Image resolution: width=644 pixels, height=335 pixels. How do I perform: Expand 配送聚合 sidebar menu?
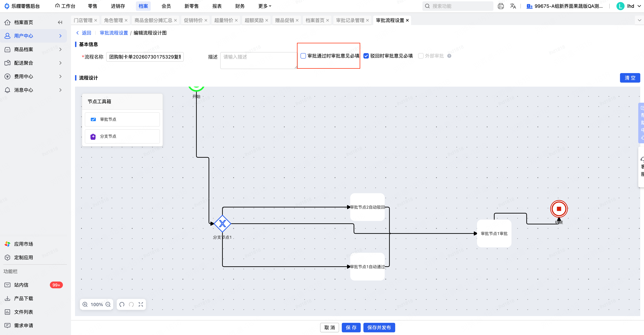(33, 63)
